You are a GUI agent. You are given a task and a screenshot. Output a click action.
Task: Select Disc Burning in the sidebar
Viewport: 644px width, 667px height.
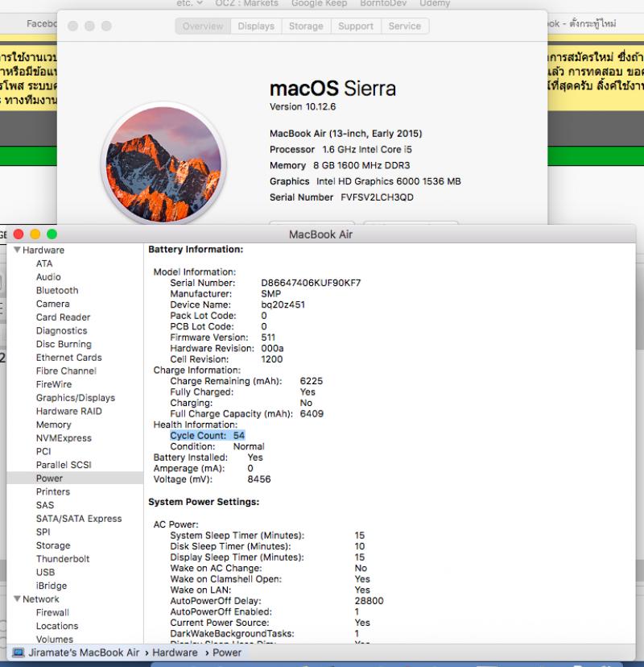[x=64, y=344]
